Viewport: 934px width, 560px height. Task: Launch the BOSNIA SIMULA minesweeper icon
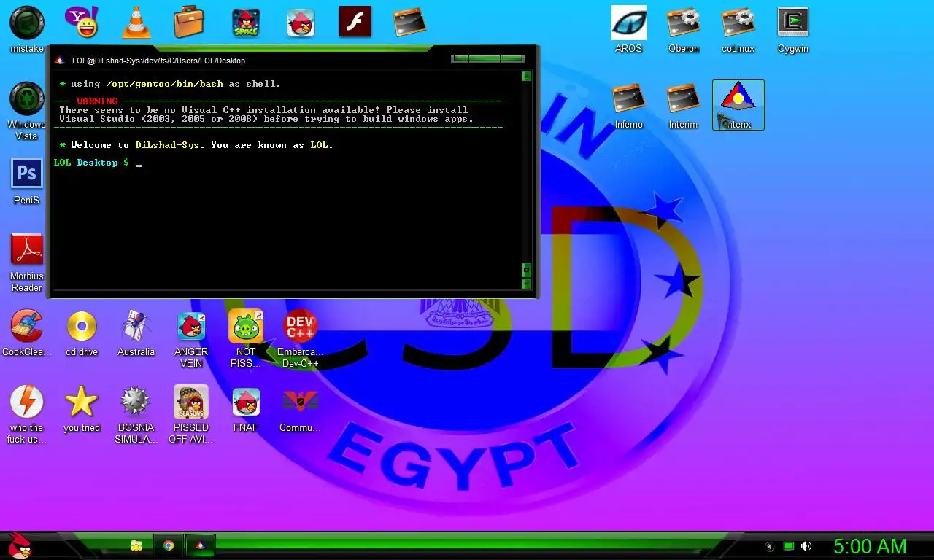click(x=136, y=415)
